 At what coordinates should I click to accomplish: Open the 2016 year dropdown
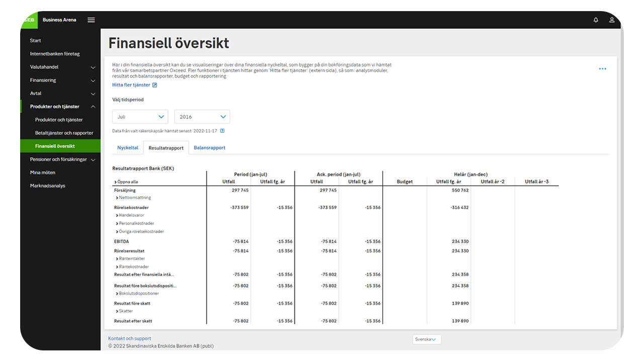point(202,117)
